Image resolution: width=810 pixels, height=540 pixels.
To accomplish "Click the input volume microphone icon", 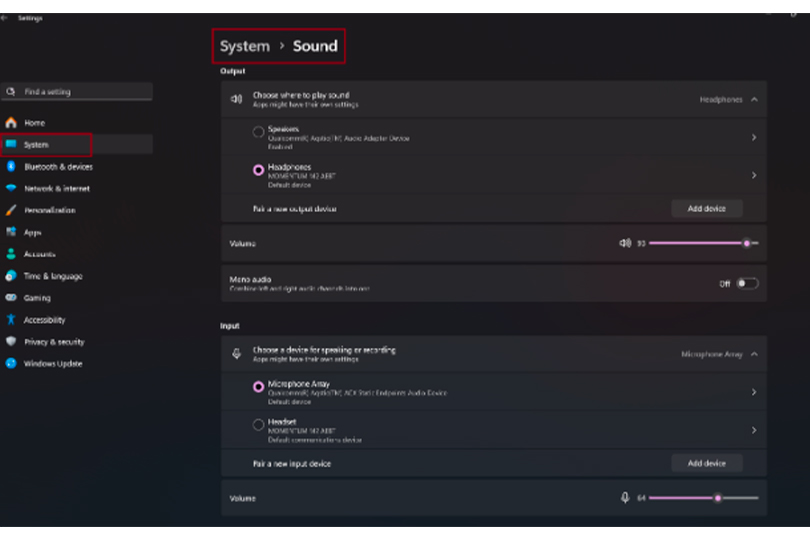I will tap(625, 497).
